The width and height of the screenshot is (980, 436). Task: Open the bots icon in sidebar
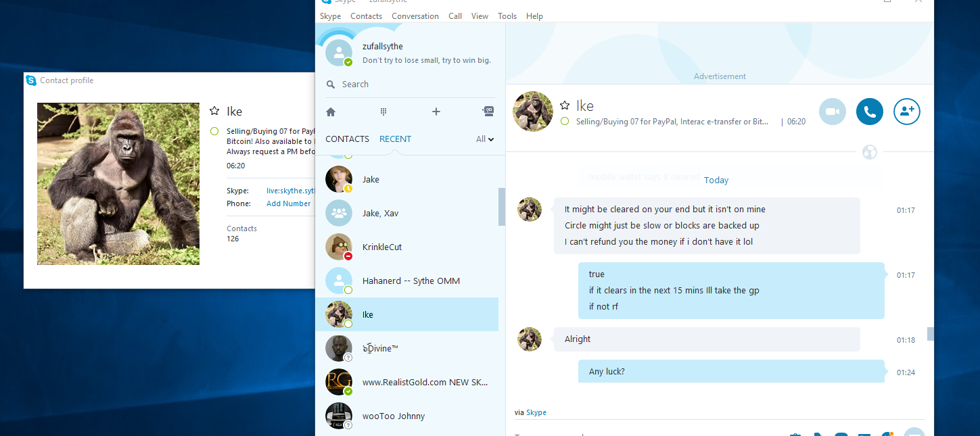(x=488, y=112)
